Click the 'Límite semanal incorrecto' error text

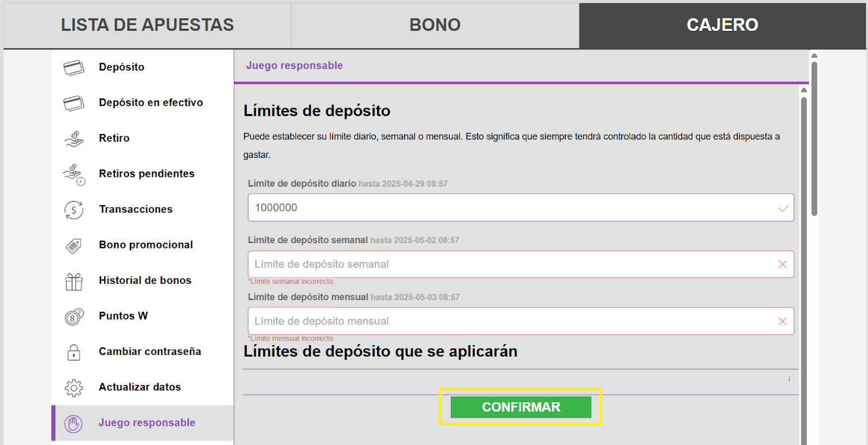291,282
